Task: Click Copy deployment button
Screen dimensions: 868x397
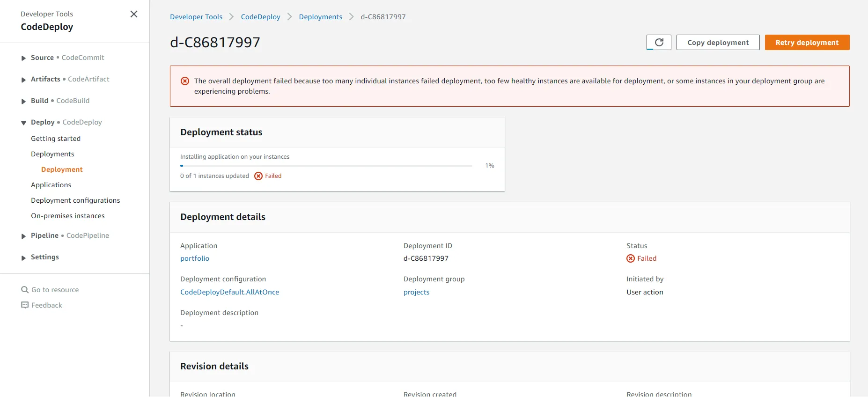Action: click(718, 43)
